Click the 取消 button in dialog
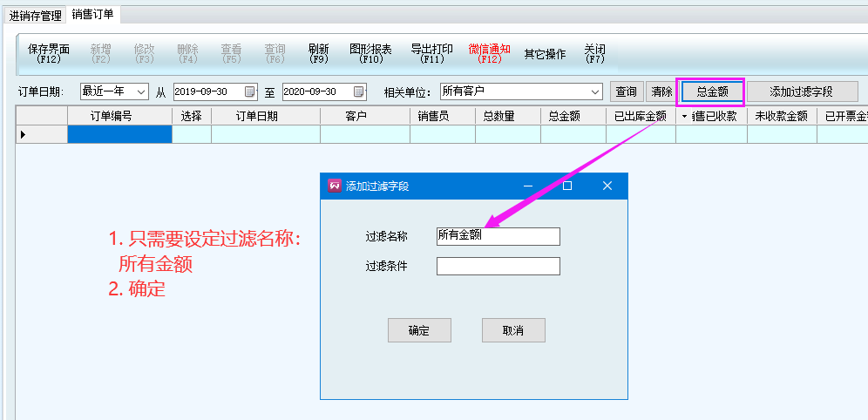 point(513,330)
